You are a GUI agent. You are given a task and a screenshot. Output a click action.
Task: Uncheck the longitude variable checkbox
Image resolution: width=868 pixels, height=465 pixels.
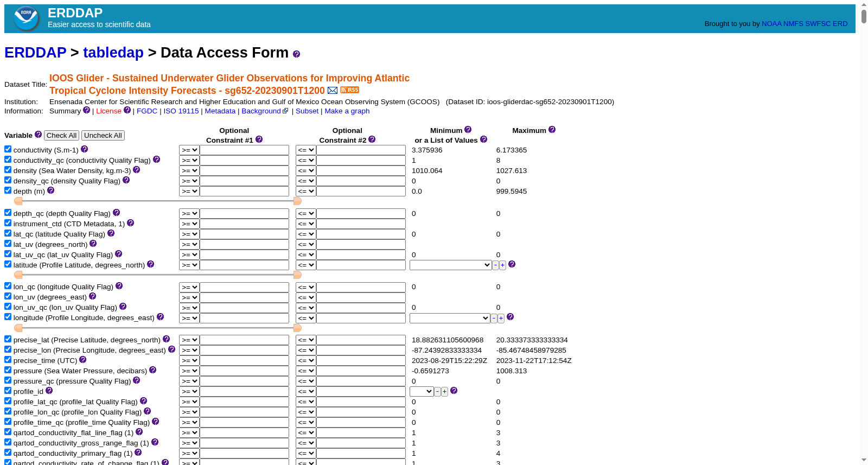tap(8, 317)
